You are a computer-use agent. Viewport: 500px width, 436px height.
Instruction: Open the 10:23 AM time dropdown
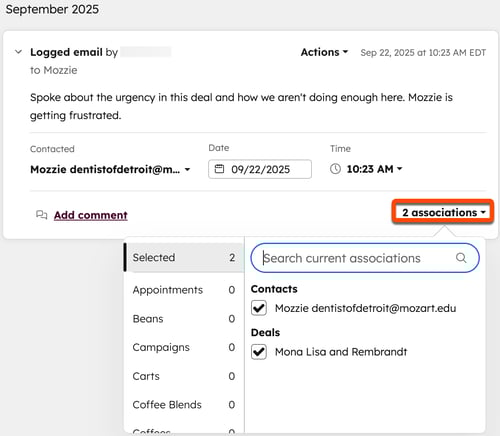pyautogui.click(x=374, y=169)
